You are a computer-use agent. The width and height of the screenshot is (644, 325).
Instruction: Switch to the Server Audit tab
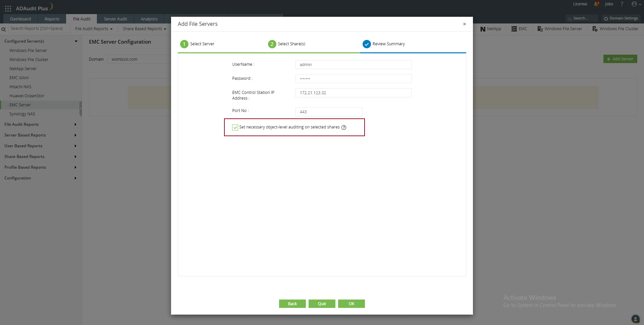click(x=115, y=19)
